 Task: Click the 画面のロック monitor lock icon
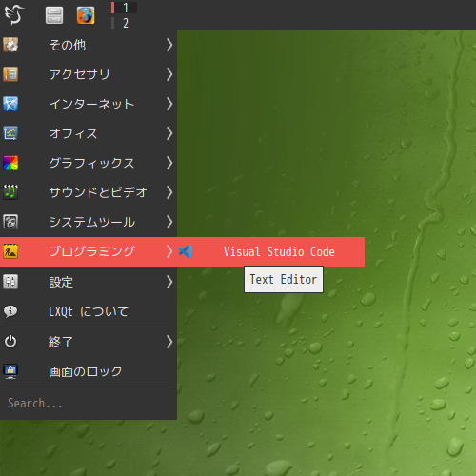point(10,371)
